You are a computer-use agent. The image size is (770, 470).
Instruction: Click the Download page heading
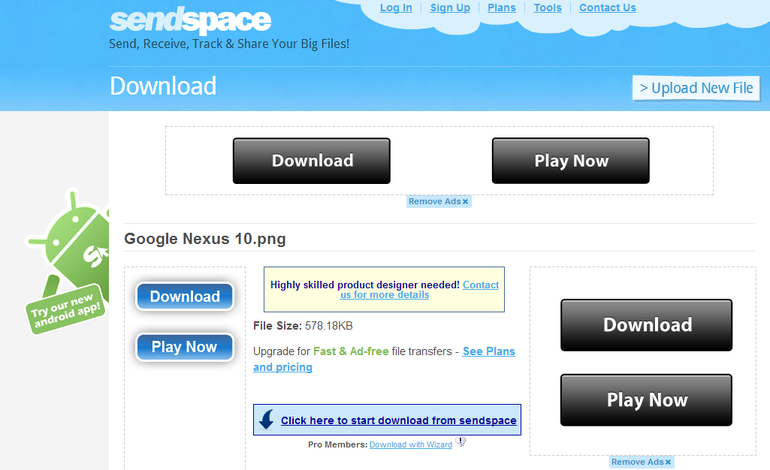[x=163, y=86]
